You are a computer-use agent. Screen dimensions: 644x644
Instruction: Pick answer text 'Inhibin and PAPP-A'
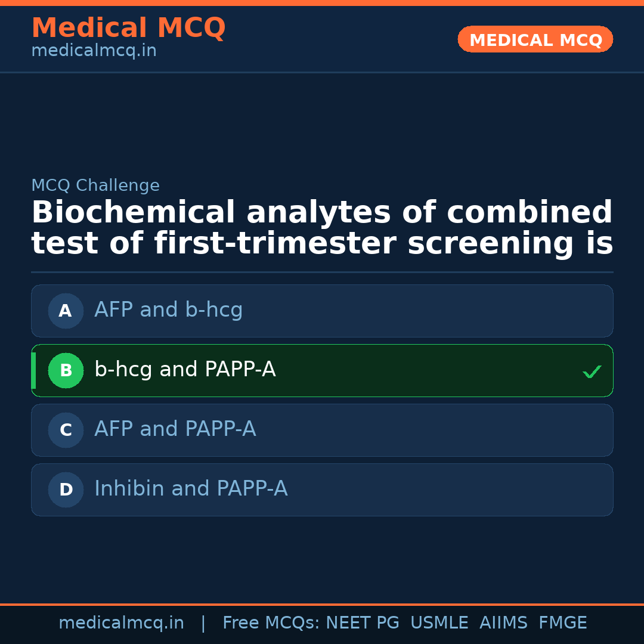coord(191,489)
